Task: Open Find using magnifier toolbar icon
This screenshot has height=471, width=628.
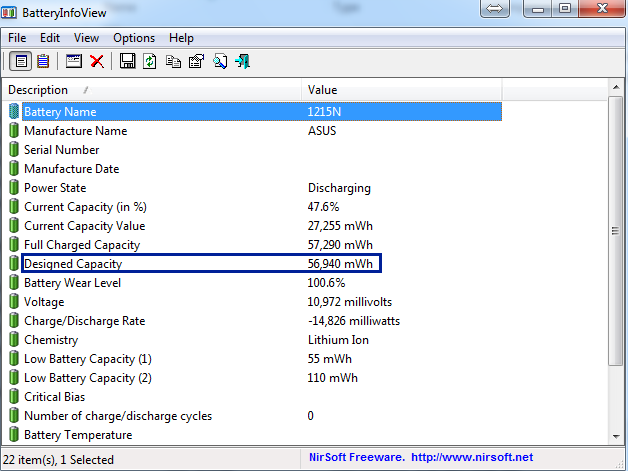Action: pos(219,61)
